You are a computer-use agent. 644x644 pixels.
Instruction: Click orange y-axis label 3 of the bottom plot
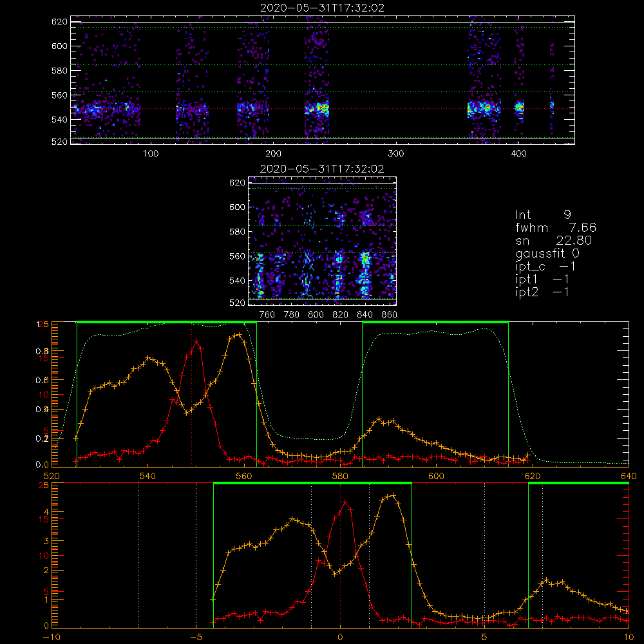(x=46, y=541)
